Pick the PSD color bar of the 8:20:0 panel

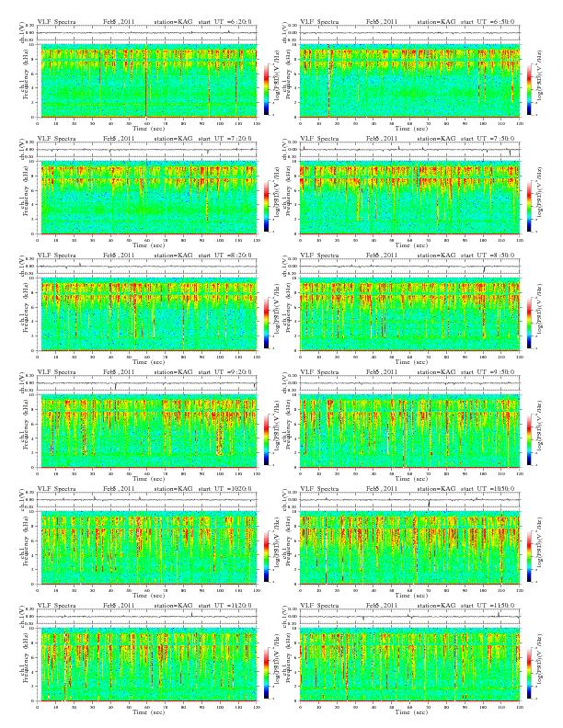pyautogui.click(x=266, y=324)
